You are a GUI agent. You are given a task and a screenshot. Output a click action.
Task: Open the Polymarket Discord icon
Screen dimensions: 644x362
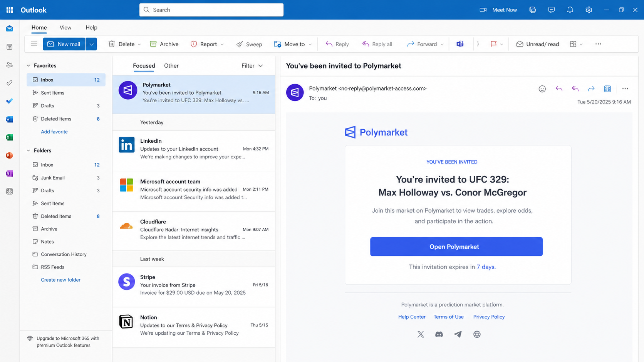click(x=439, y=334)
